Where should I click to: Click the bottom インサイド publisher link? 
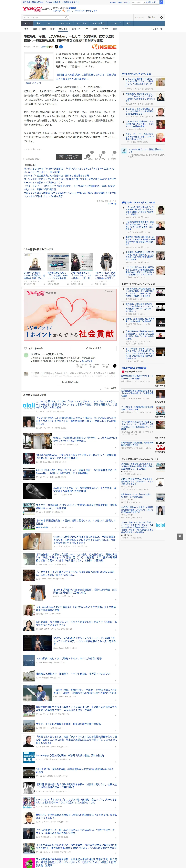pos(112,204)
